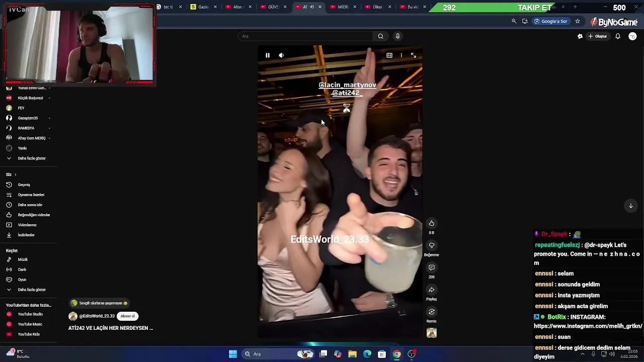
Task: Enter fullscreen on the Shorts player
Action: click(414, 55)
